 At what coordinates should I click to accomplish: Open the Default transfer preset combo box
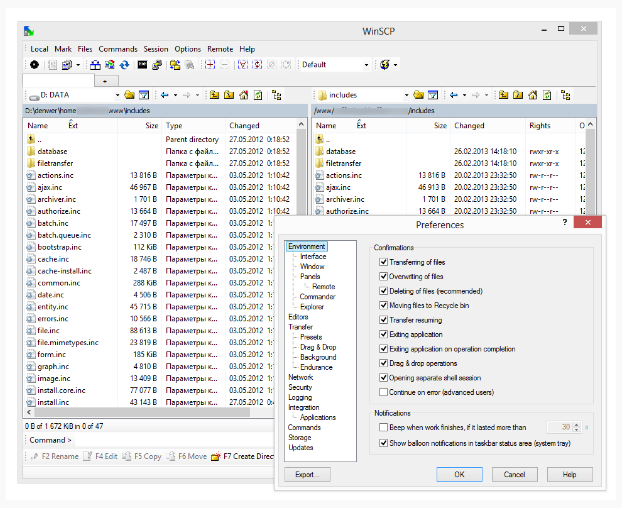pos(334,65)
